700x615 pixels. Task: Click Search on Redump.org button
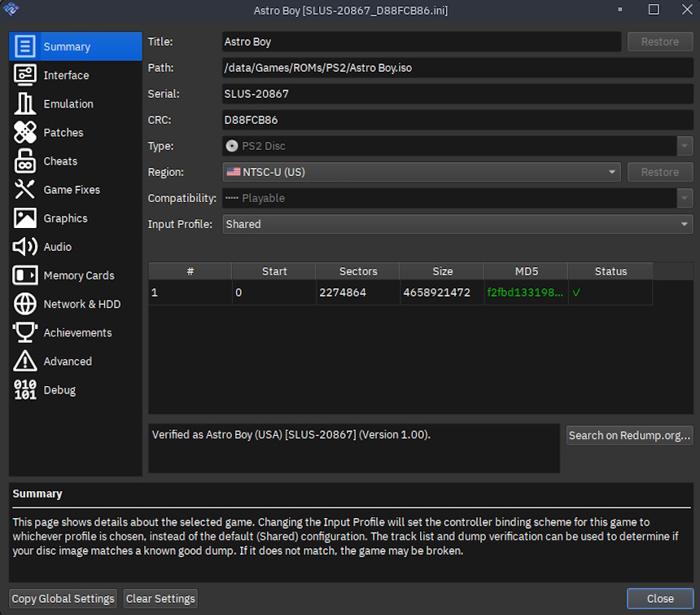click(x=629, y=435)
